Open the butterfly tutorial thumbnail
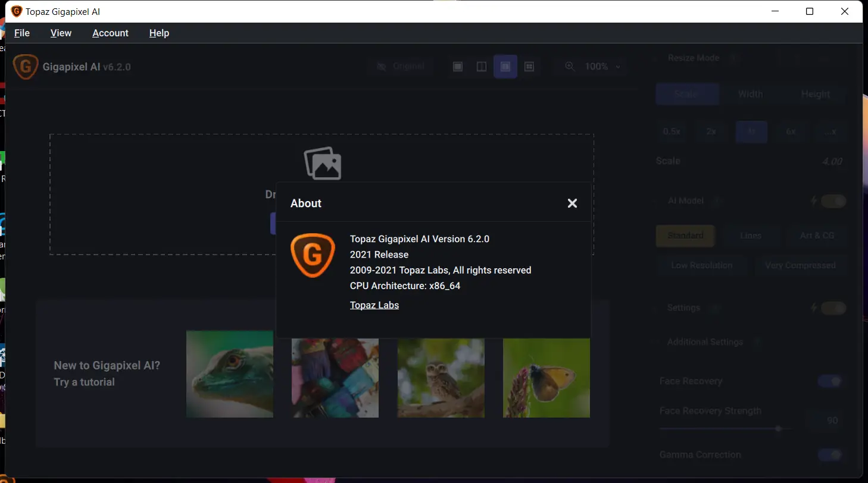The width and height of the screenshot is (868, 483). pos(547,378)
